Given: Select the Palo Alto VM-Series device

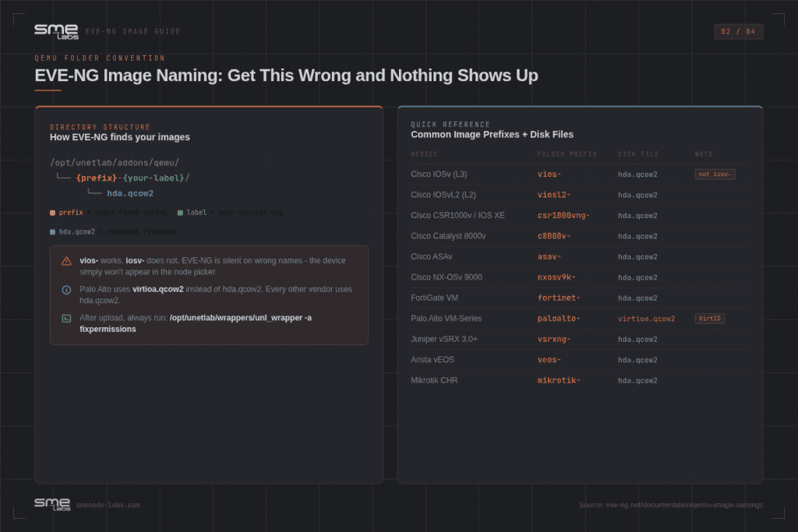Looking at the screenshot, I should (x=446, y=319).
